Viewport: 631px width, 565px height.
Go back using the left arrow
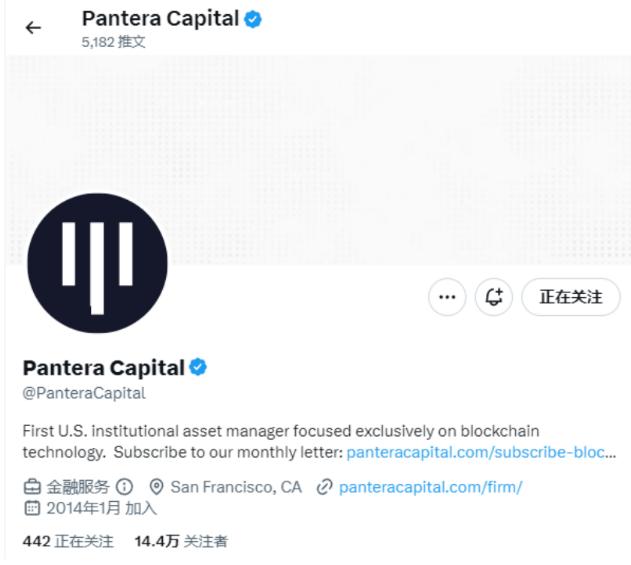pos(33,28)
